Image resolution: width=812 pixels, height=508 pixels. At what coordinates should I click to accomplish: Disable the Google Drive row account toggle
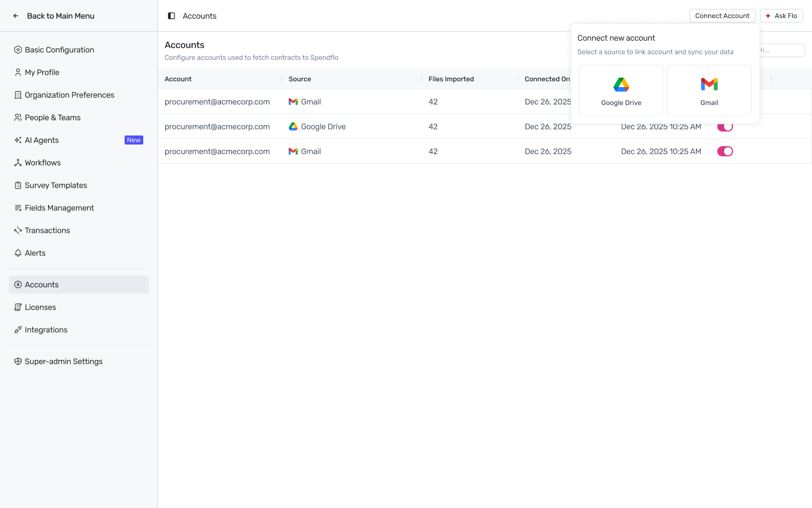pyautogui.click(x=725, y=127)
